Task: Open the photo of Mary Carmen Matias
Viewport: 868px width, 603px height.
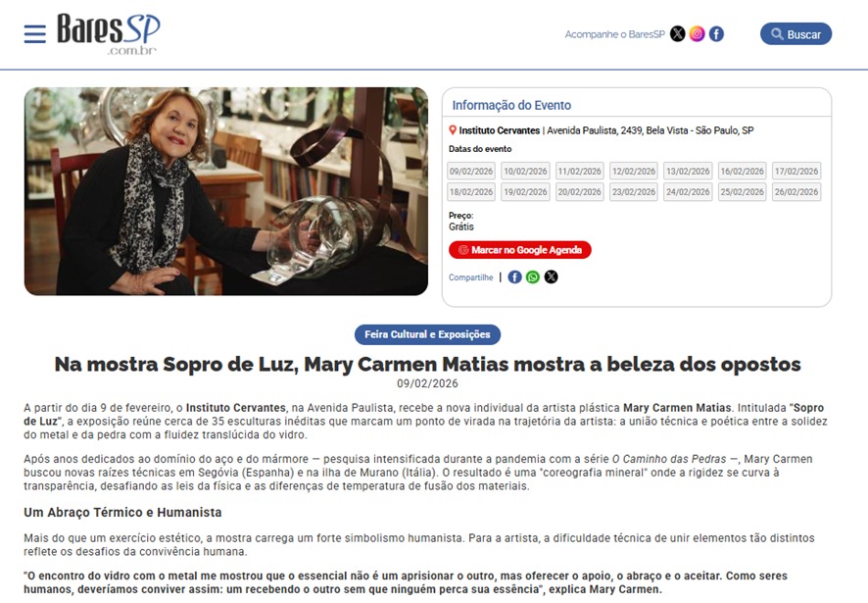Action: tap(226, 191)
